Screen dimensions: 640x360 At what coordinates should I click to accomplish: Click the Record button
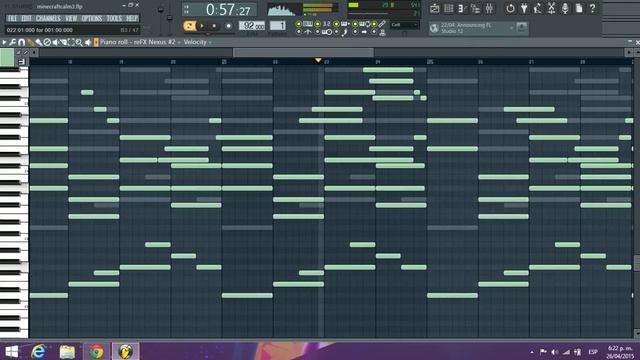coord(229,26)
